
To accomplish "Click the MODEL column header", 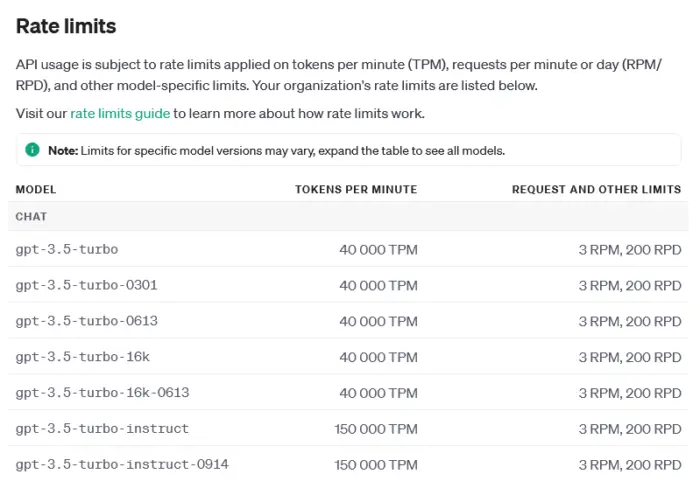I will 36,189.
